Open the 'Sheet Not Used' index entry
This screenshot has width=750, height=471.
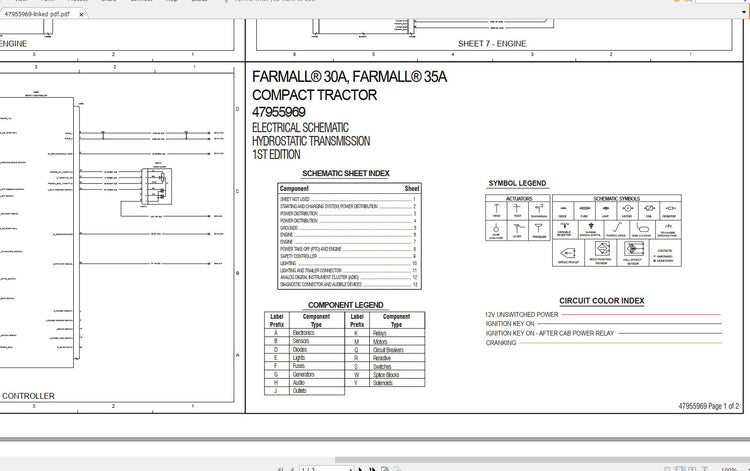348,199
